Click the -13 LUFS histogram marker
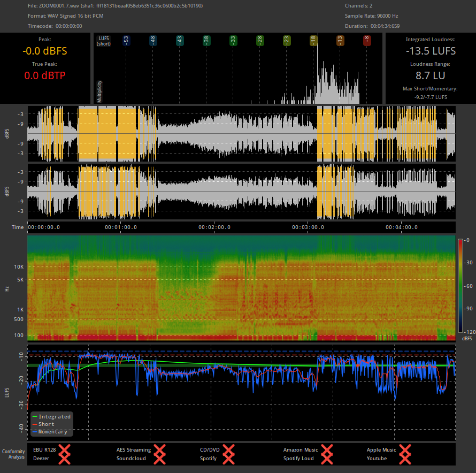Screen dimensions: 476x473 340,40
